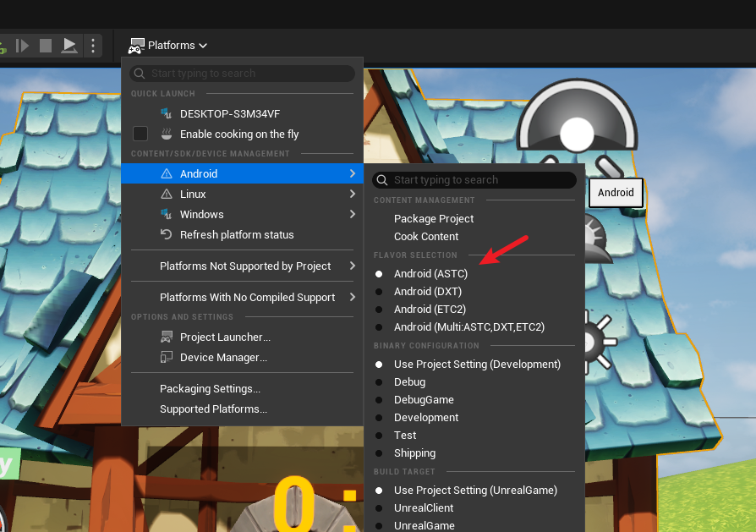Viewport: 756px width, 532px height.
Task: Click the cooking pot icon beside Enable cooking
Action: (167, 134)
